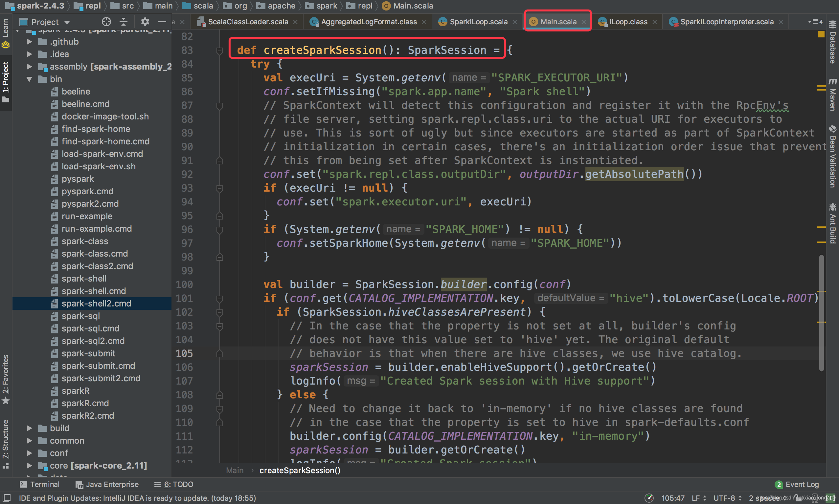This screenshot has width=839, height=504.
Task: Click the locate/scroll-from-source target icon
Action: coord(106,22)
